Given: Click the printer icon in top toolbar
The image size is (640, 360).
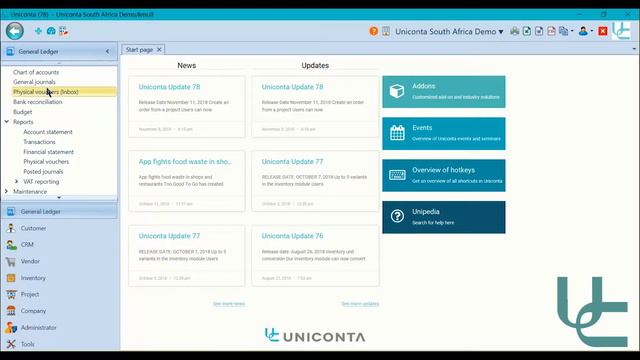Looking at the screenshot, I should [x=514, y=31].
